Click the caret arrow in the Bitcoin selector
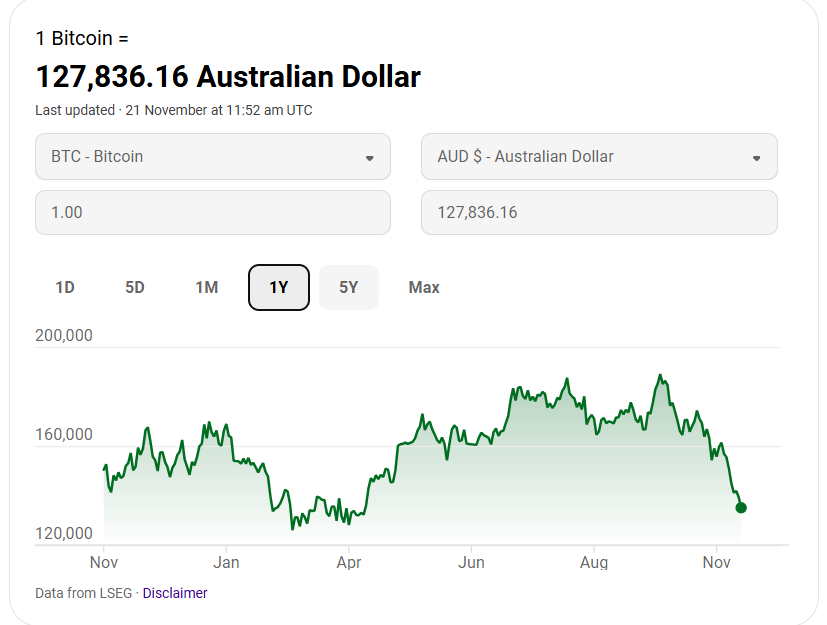 click(369, 158)
